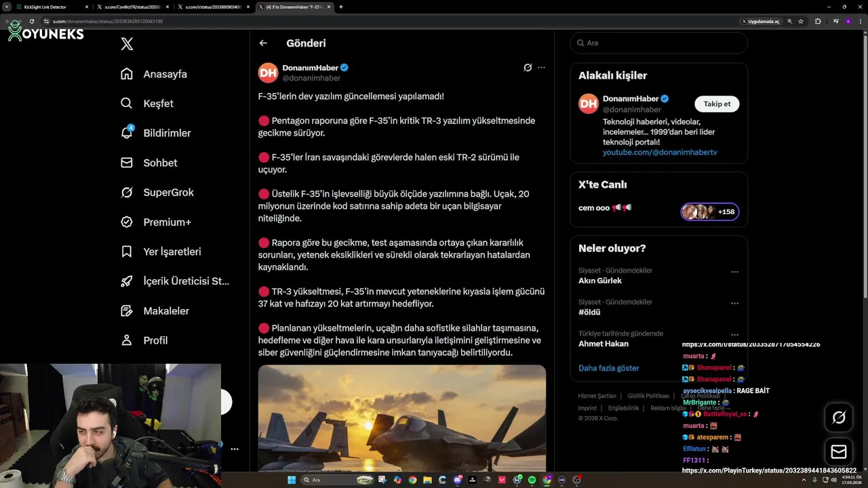868x488 pixels.
Task: Open a new browser tab
Action: click(341, 7)
